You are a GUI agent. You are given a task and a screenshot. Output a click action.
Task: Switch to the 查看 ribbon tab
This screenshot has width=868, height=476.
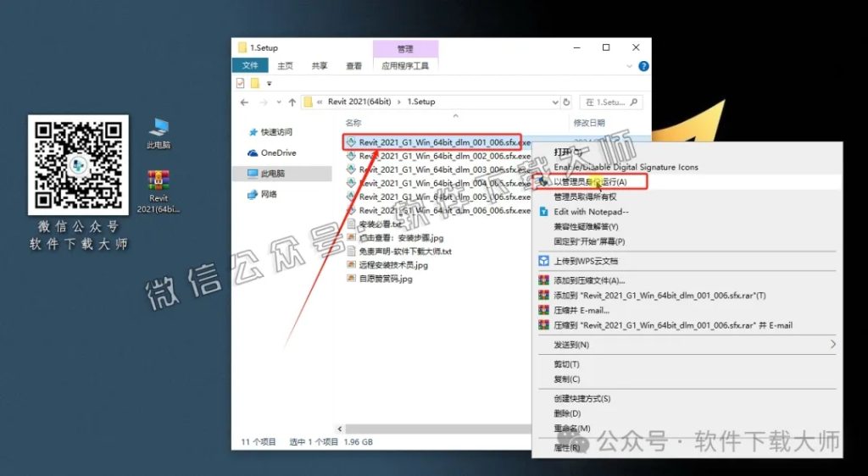353,66
